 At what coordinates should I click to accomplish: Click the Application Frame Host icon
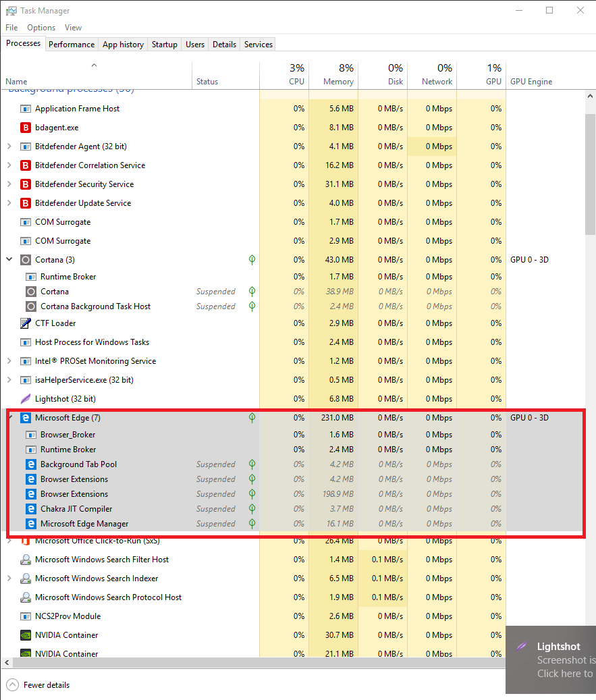(x=26, y=109)
